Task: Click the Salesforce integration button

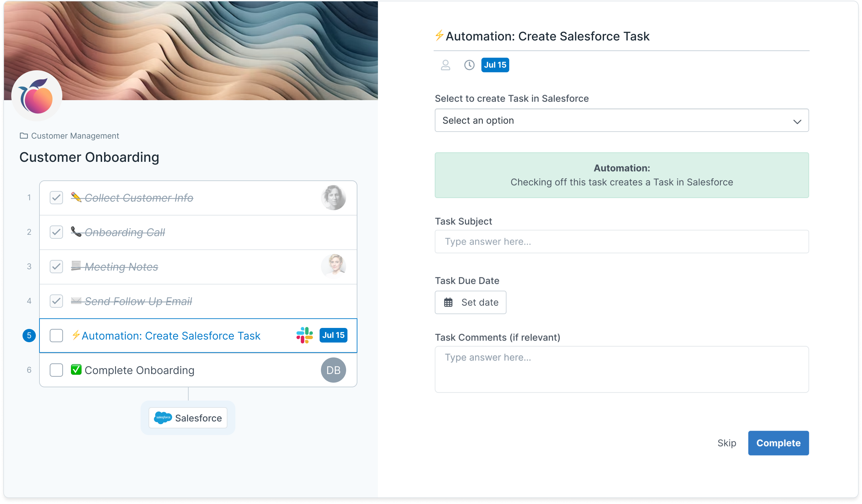Action: tap(188, 418)
